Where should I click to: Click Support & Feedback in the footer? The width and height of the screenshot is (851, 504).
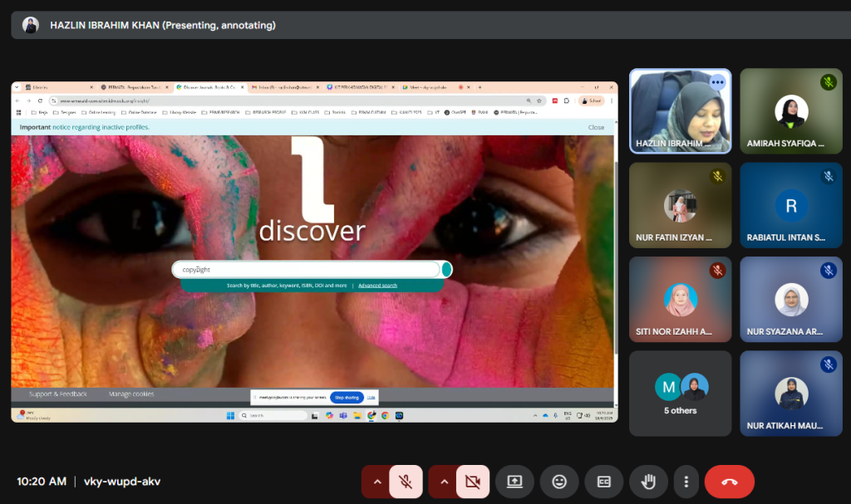point(58,394)
